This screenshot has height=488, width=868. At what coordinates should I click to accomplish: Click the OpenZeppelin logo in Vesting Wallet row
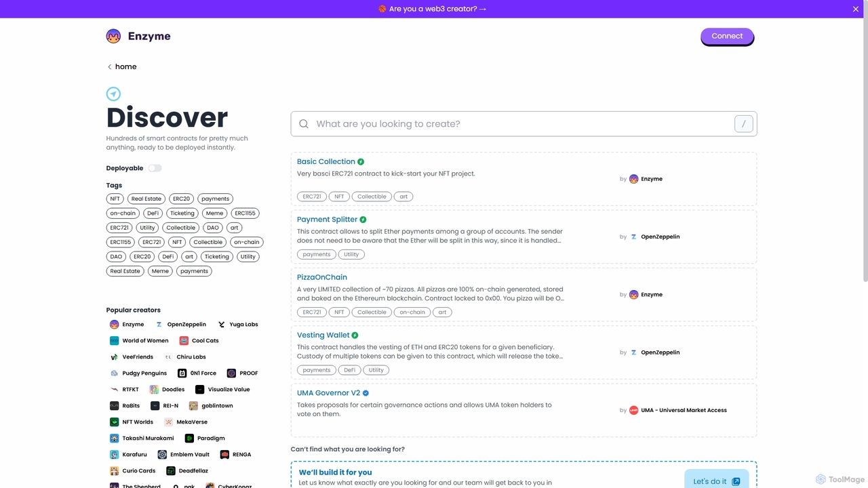[633, 352]
